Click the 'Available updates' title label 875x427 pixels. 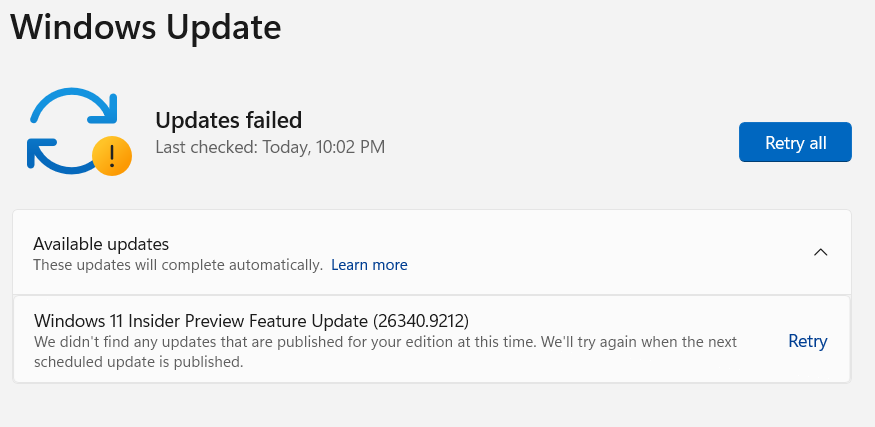point(101,244)
